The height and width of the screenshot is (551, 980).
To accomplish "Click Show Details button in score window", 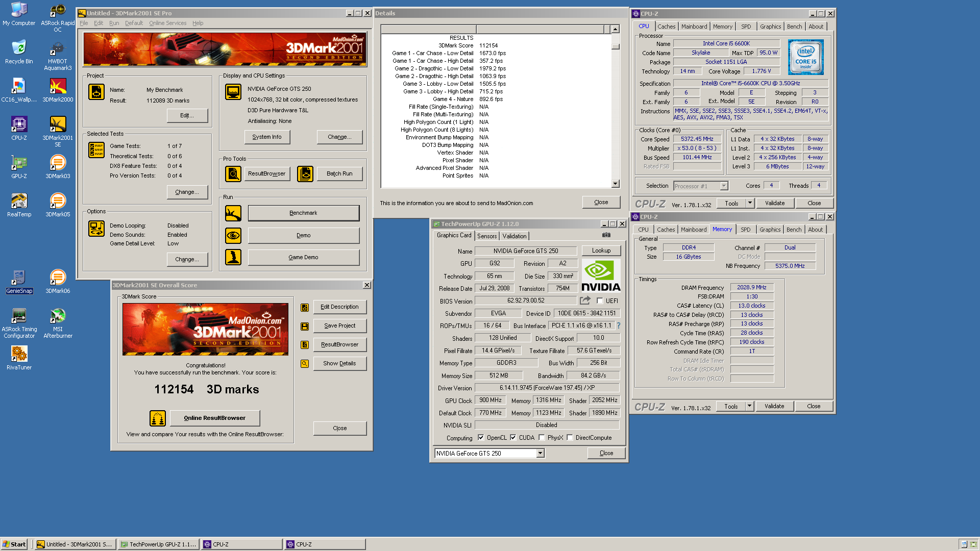I will 340,364.
